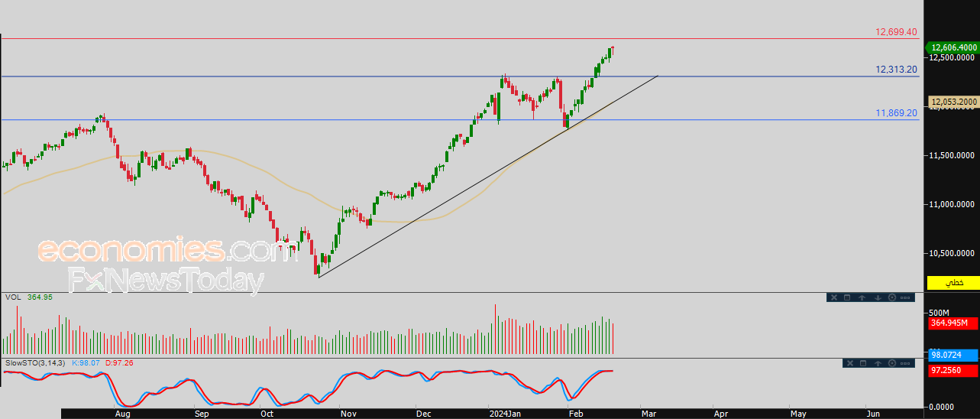Screen dimensions: 980x419
Task: Maximize the volume indicator panel
Action: click(x=847, y=297)
